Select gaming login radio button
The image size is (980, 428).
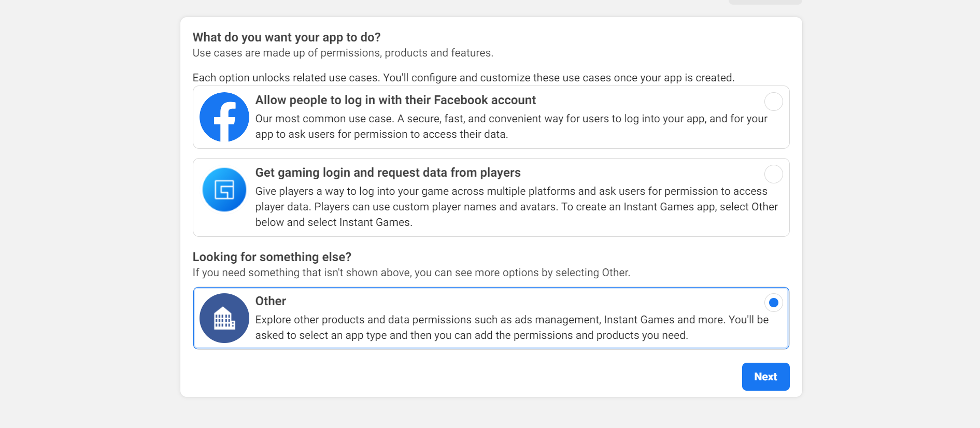tap(773, 174)
